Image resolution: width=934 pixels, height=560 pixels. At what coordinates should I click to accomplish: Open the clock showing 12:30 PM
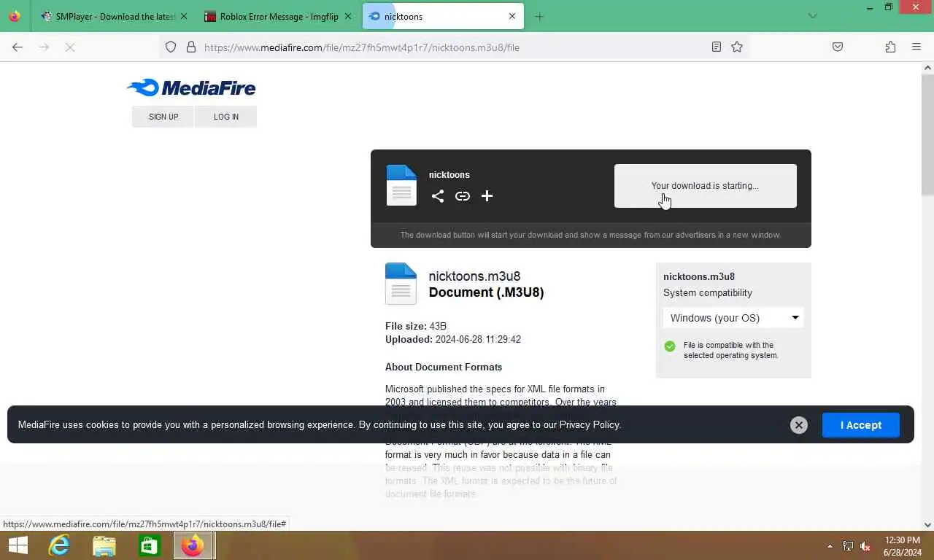tap(903, 546)
